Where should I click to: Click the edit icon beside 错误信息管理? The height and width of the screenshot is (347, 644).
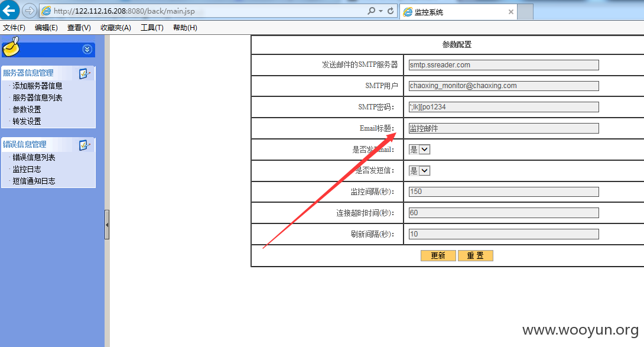(84, 145)
